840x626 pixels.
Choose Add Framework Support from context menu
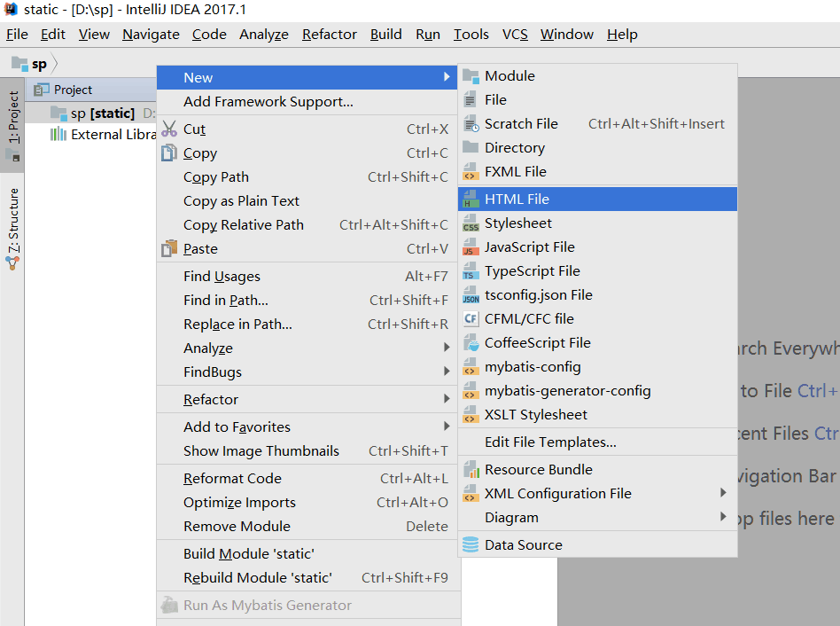tap(308, 102)
